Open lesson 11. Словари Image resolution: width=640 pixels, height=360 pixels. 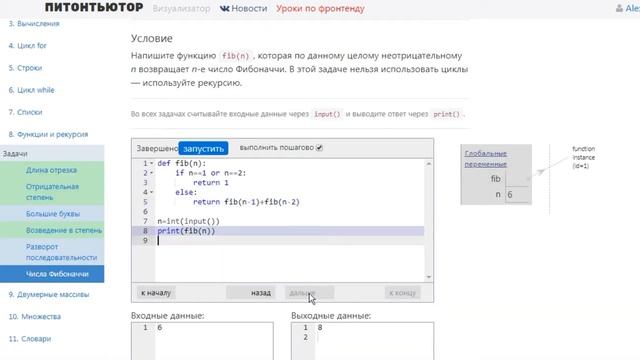30,338
